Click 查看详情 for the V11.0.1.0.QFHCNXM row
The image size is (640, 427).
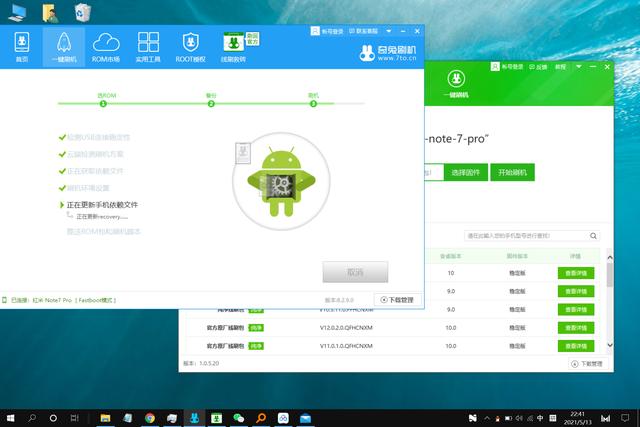[576, 346]
